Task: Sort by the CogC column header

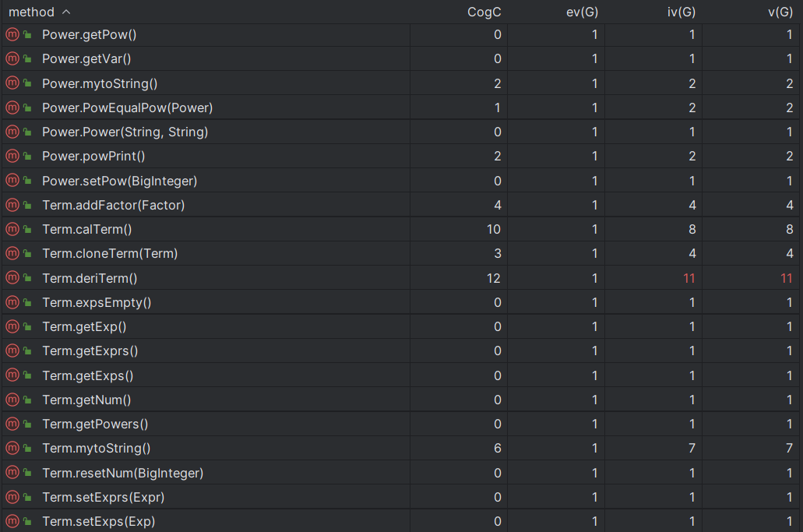Action: coord(484,12)
